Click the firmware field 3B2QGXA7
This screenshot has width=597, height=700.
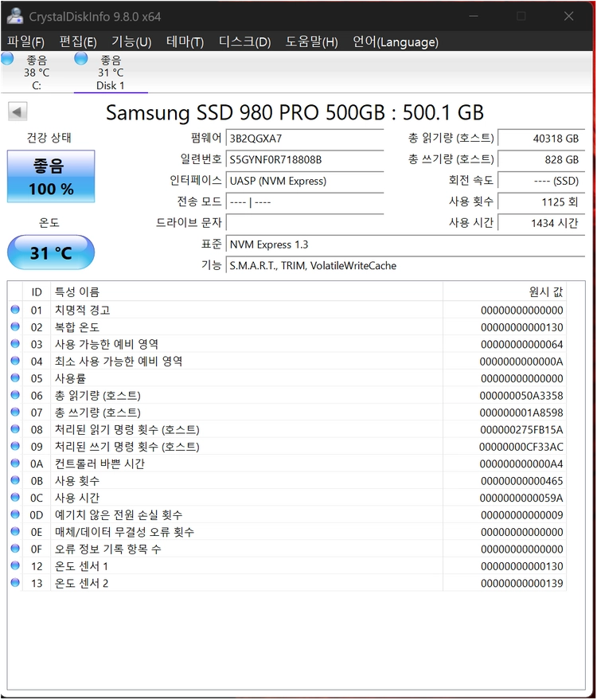305,139
